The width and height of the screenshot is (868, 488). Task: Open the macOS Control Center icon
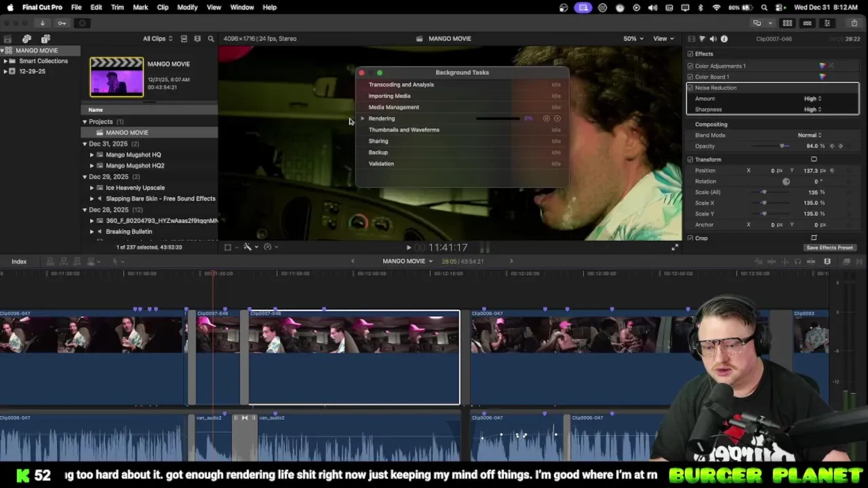coord(779,7)
